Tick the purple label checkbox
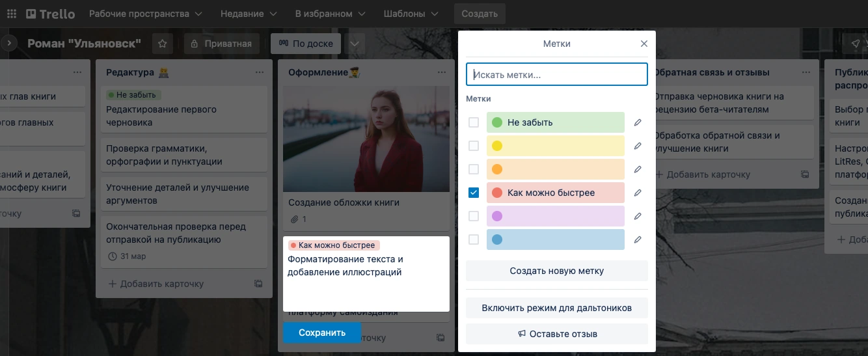This screenshot has height=356, width=868. pos(474,216)
